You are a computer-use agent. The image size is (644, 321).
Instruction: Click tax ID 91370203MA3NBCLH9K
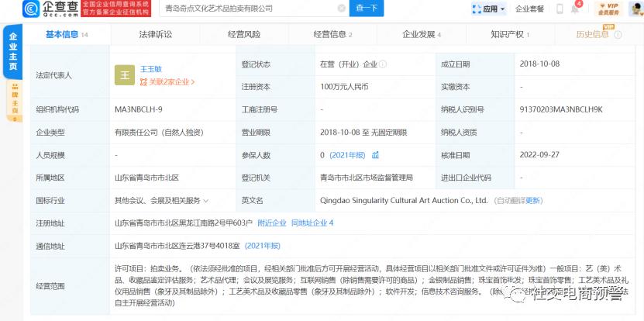click(x=560, y=109)
